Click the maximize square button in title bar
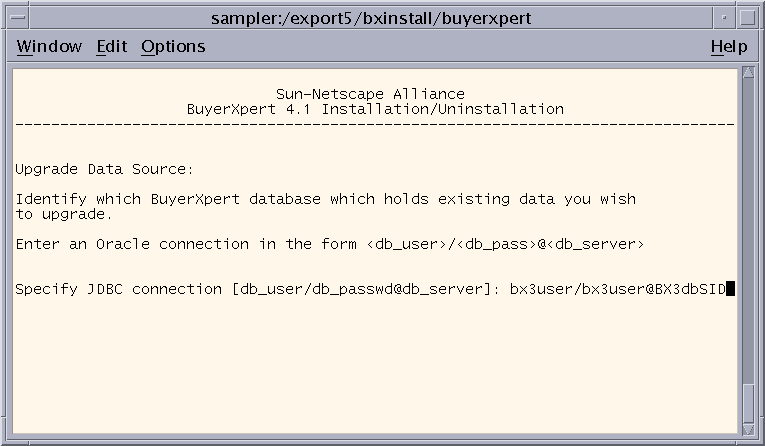The image size is (765, 446). click(x=747, y=18)
